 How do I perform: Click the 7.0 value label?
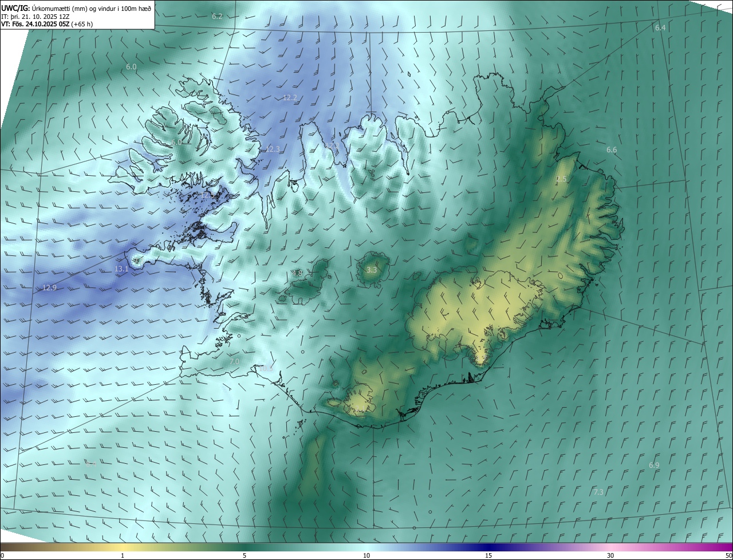[234, 362]
